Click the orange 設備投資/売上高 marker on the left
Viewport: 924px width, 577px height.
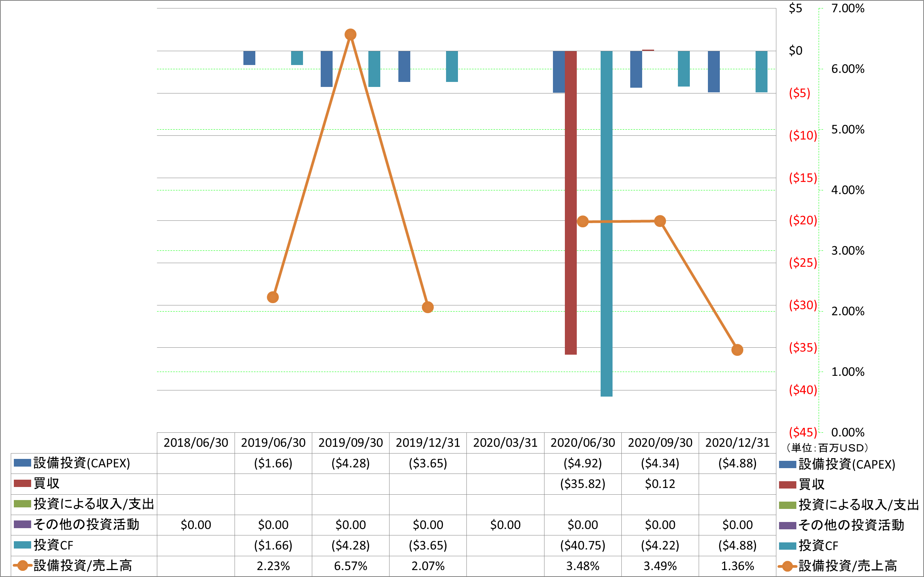point(22,565)
